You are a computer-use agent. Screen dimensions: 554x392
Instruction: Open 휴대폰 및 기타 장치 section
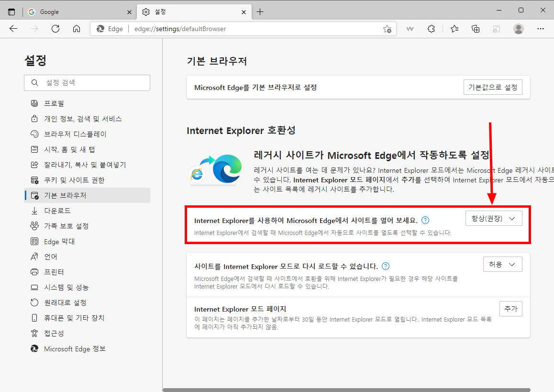tap(87, 318)
